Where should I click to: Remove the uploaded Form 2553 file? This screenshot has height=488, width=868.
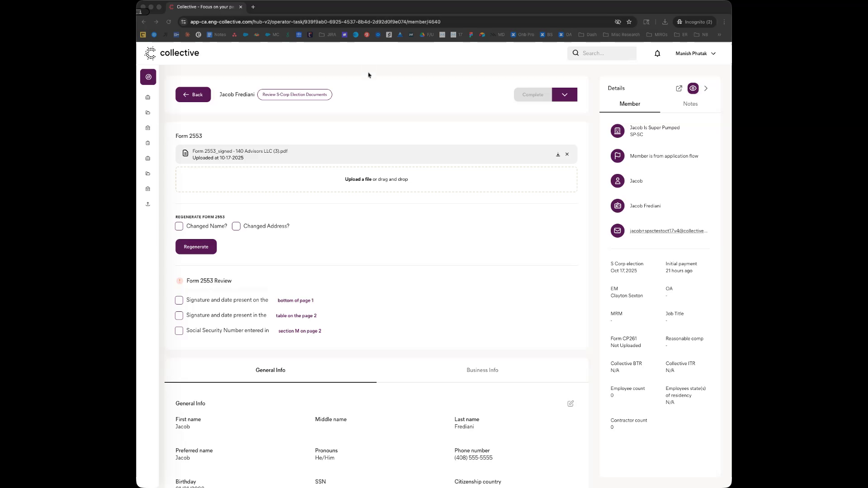click(567, 155)
